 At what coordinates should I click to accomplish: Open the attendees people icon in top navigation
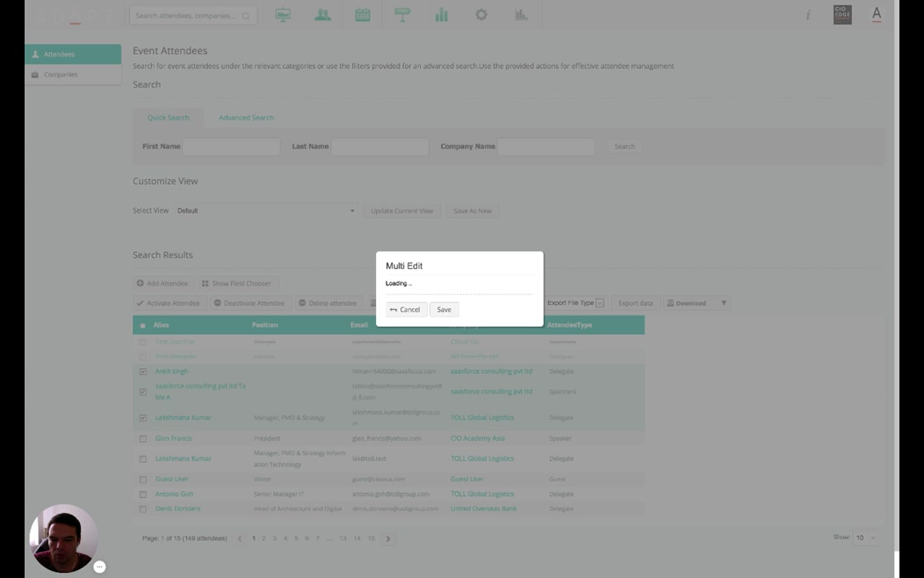click(323, 15)
